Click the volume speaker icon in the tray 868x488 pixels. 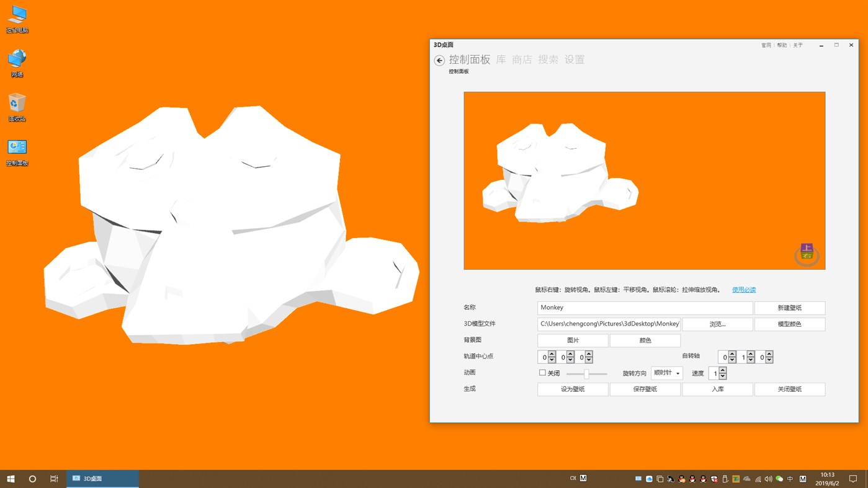click(767, 478)
